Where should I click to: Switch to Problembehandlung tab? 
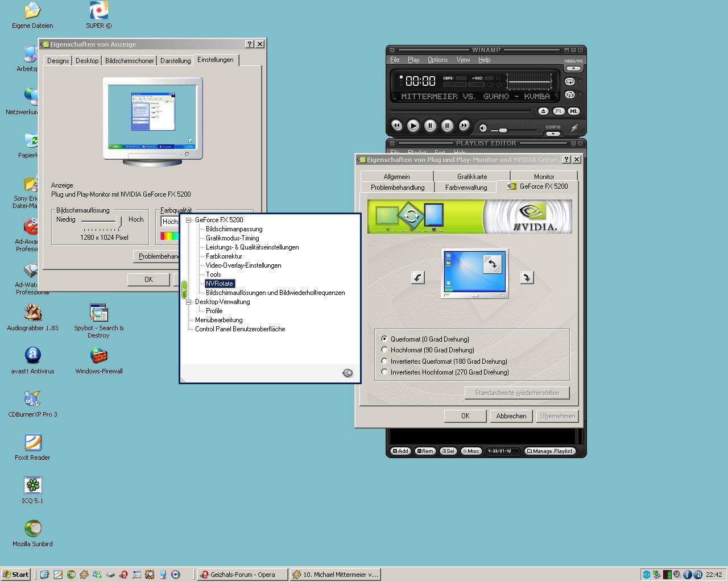[398, 188]
